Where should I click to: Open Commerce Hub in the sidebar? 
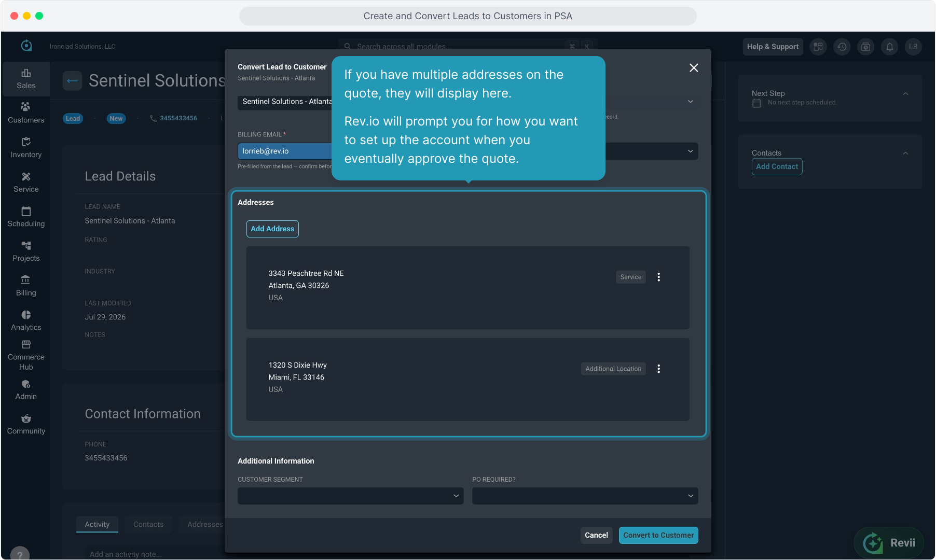click(x=26, y=355)
